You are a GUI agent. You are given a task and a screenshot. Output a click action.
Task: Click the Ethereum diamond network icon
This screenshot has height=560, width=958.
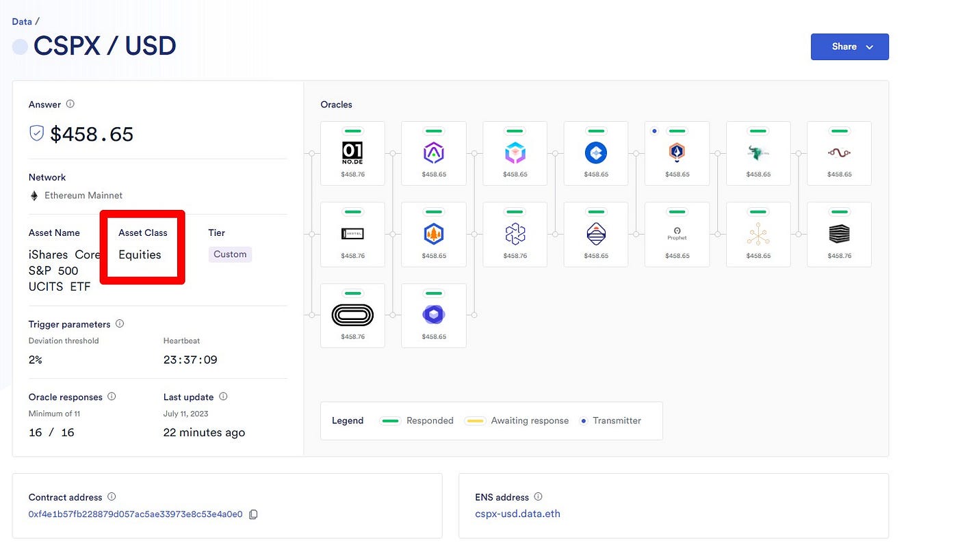pyautogui.click(x=34, y=196)
